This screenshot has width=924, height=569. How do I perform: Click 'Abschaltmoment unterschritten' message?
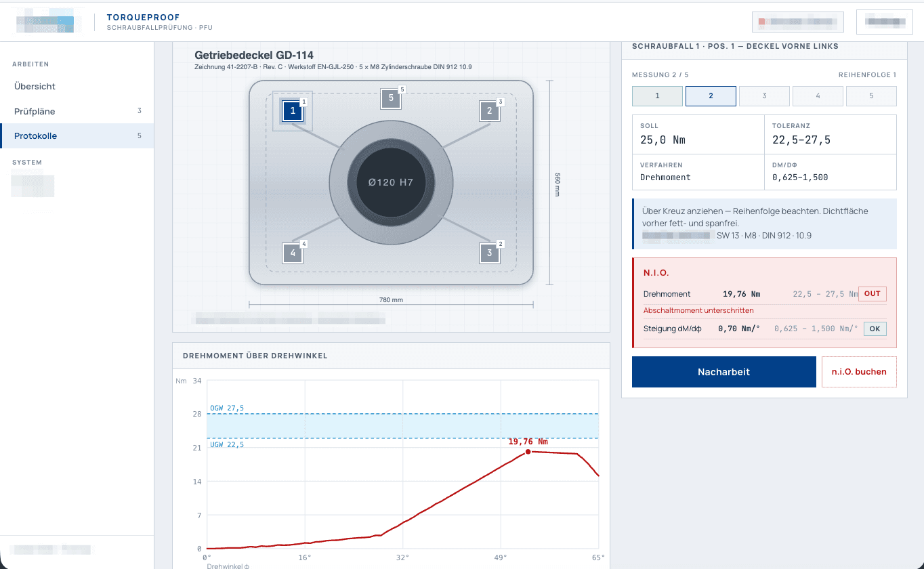(698, 310)
